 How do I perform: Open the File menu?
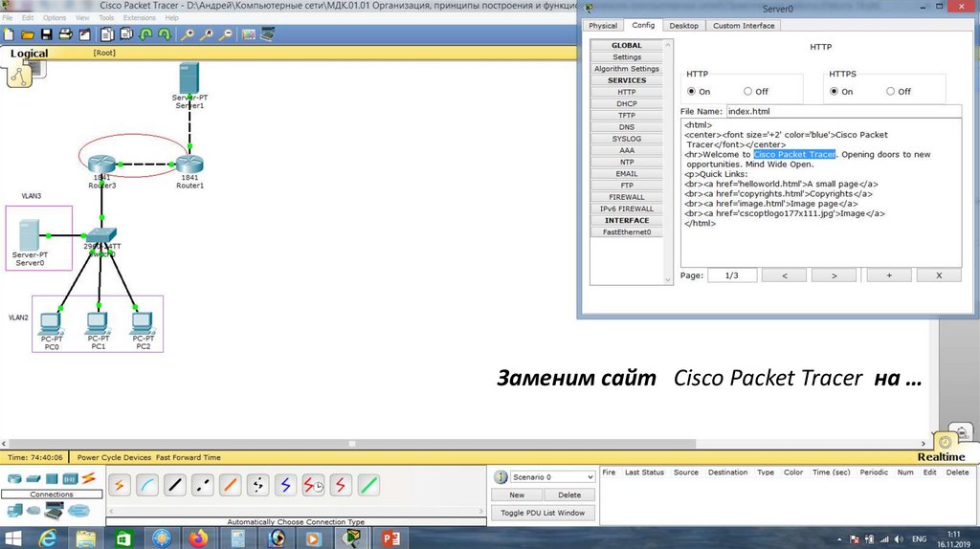click(8, 17)
